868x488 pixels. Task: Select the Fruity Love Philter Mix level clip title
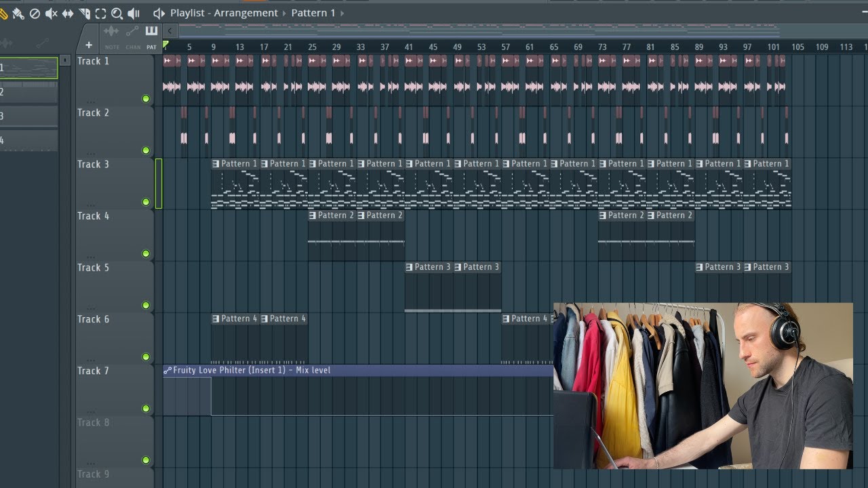coord(252,370)
